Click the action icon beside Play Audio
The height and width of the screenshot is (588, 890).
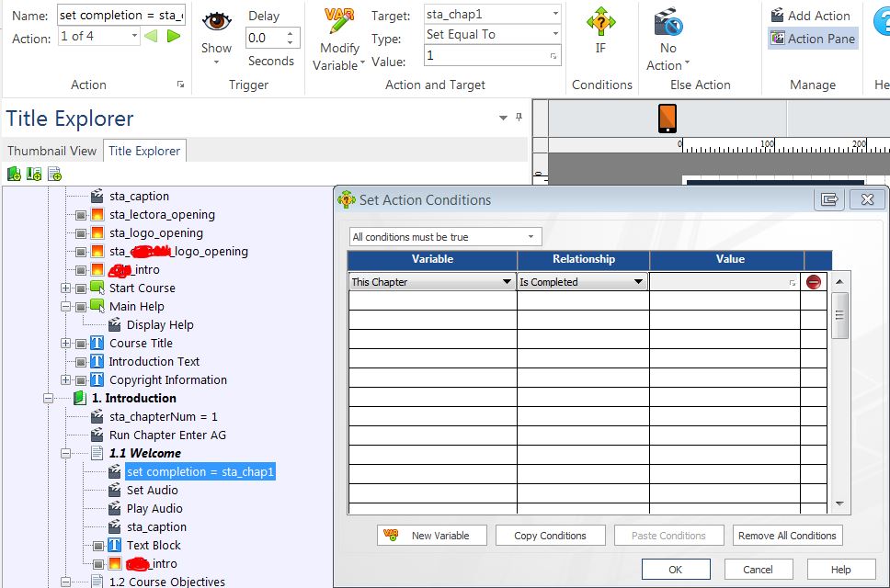(115, 508)
